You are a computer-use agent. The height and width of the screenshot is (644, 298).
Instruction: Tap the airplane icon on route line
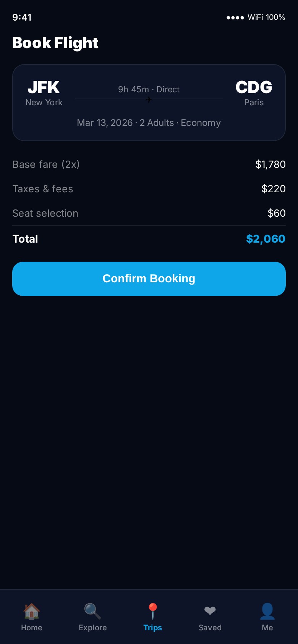click(149, 100)
